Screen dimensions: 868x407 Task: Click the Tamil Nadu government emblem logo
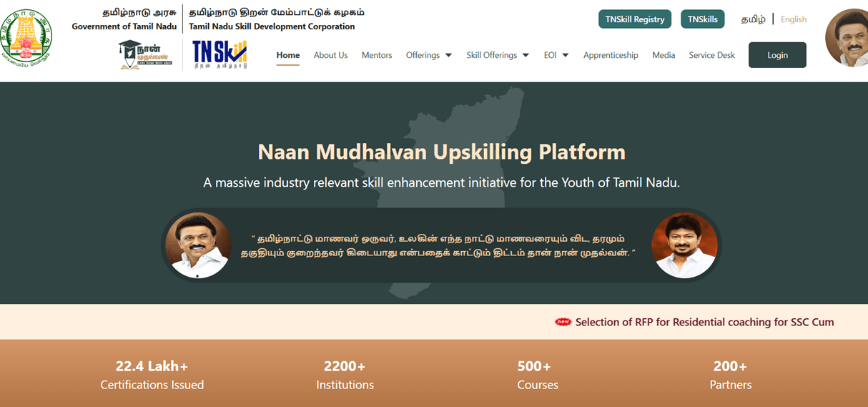(x=26, y=37)
